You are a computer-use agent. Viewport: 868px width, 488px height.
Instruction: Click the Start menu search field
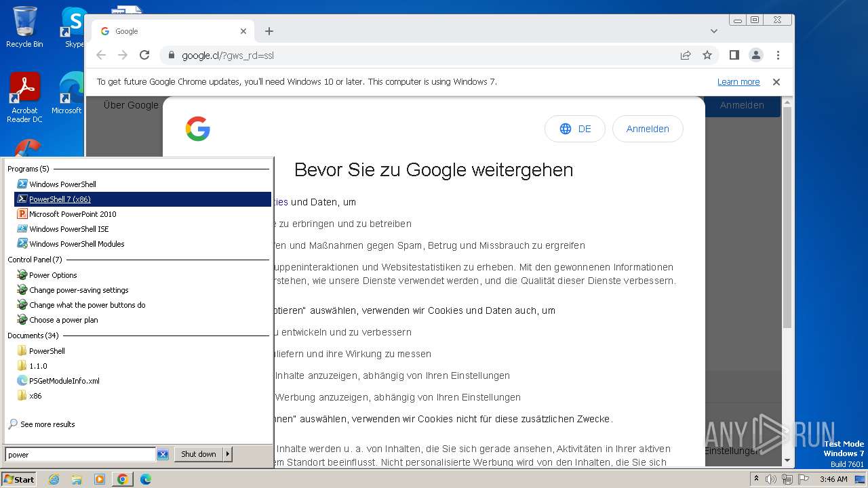coord(81,455)
